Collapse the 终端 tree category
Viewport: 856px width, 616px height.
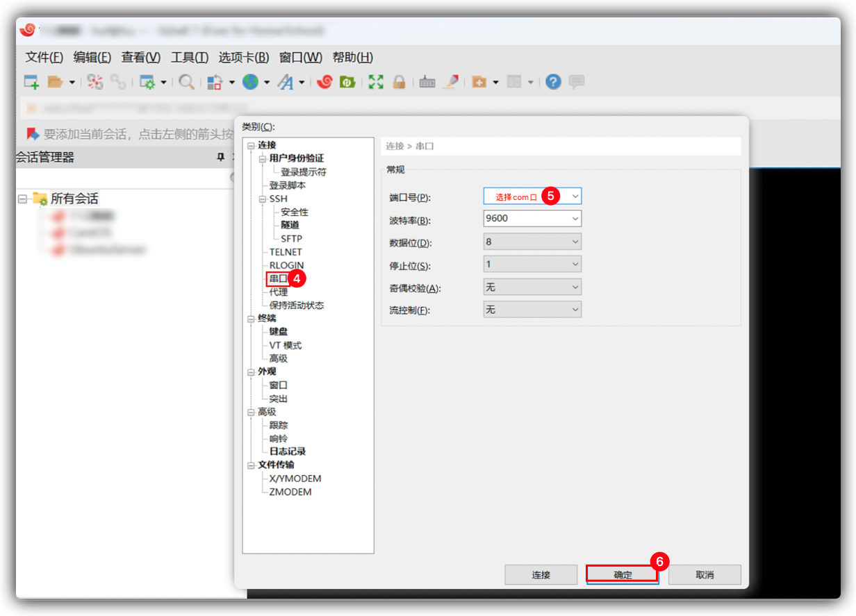(251, 318)
